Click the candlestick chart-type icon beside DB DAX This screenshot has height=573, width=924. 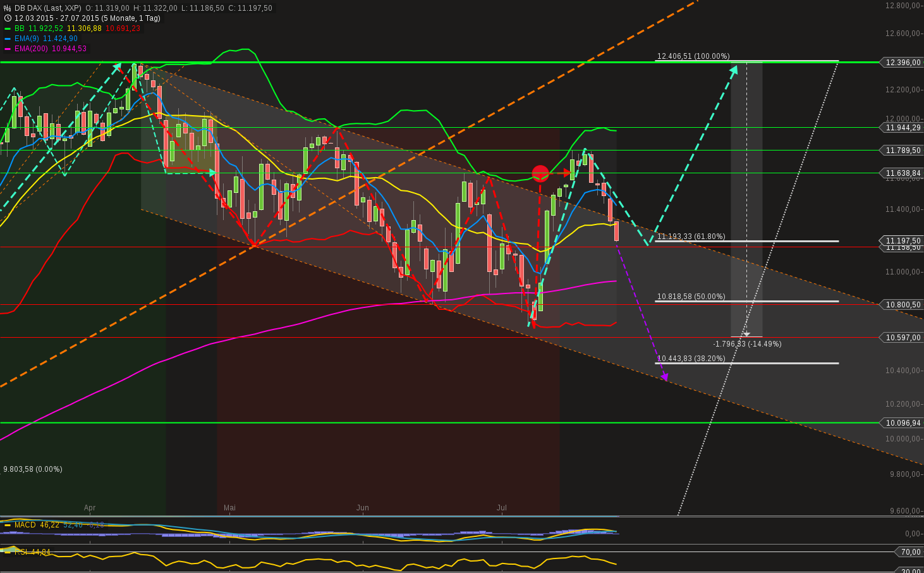click(x=8, y=8)
